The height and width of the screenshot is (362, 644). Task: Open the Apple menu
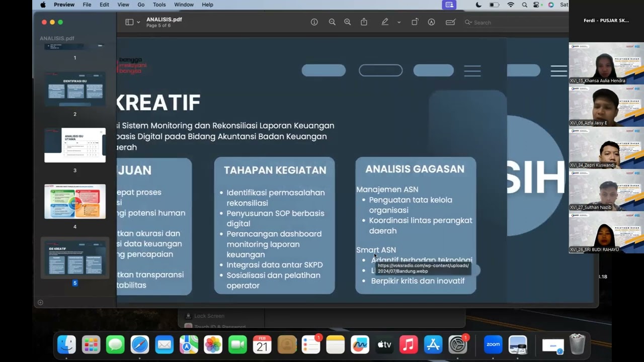coord(43,5)
